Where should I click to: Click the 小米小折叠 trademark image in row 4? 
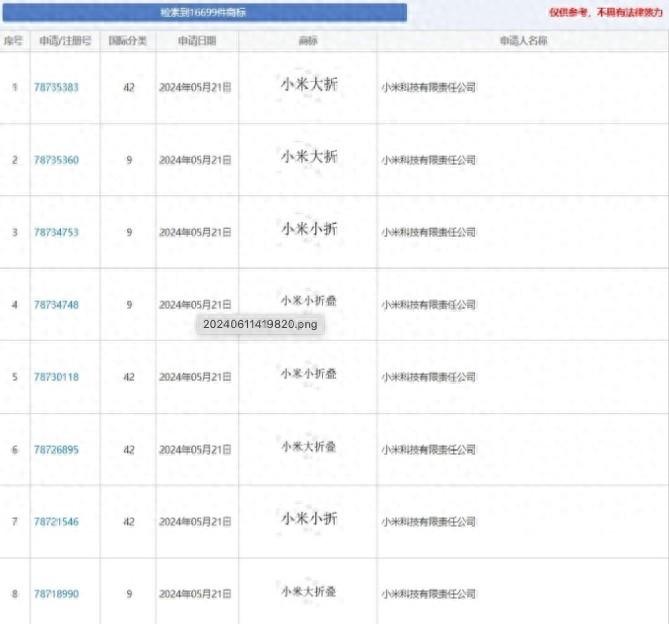coord(308,301)
